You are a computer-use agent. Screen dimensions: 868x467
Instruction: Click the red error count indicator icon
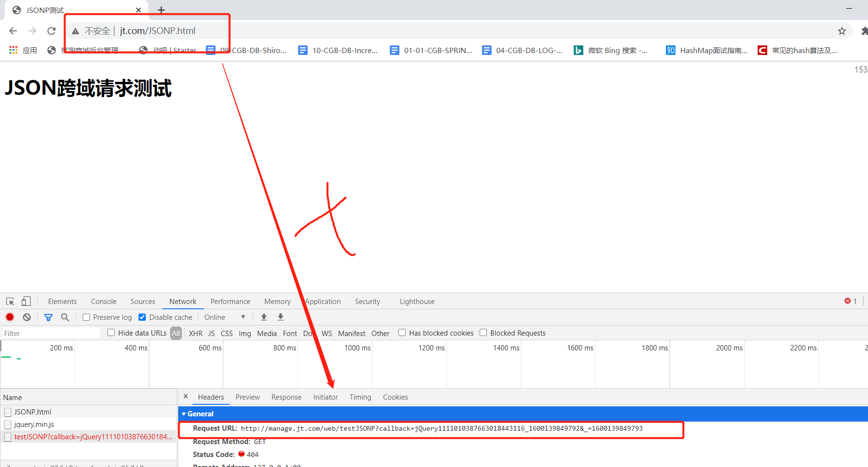pyautogui.click(x=847, y=301)
